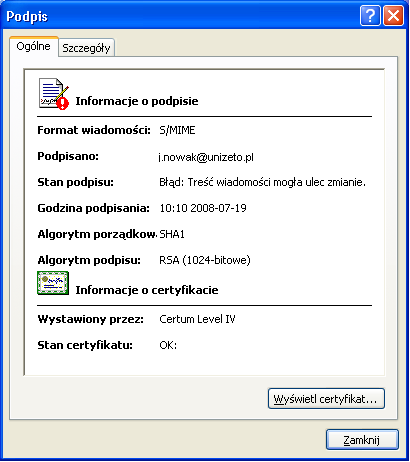Click the Certum Level IV issuer value
Image resolution: width=410 pixels, height=462 pixels.
click(197, 319)
